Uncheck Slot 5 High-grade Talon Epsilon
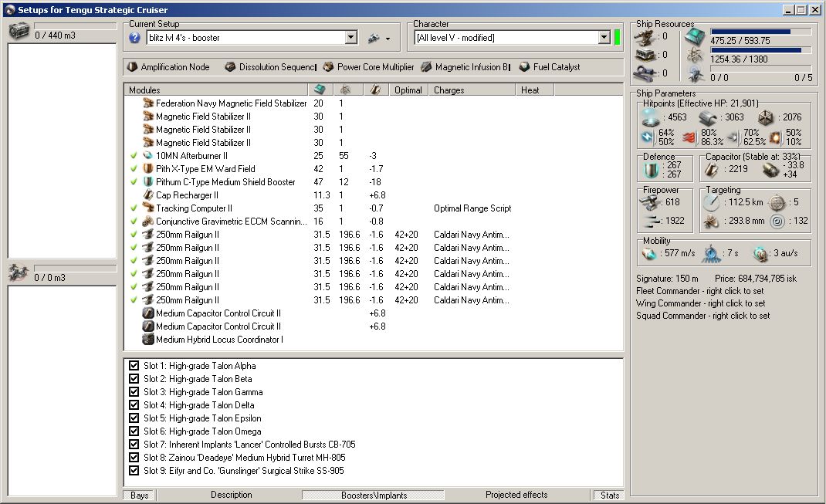Image resolution: width=826 pixels, height=504 pixels. pos(134,418)
